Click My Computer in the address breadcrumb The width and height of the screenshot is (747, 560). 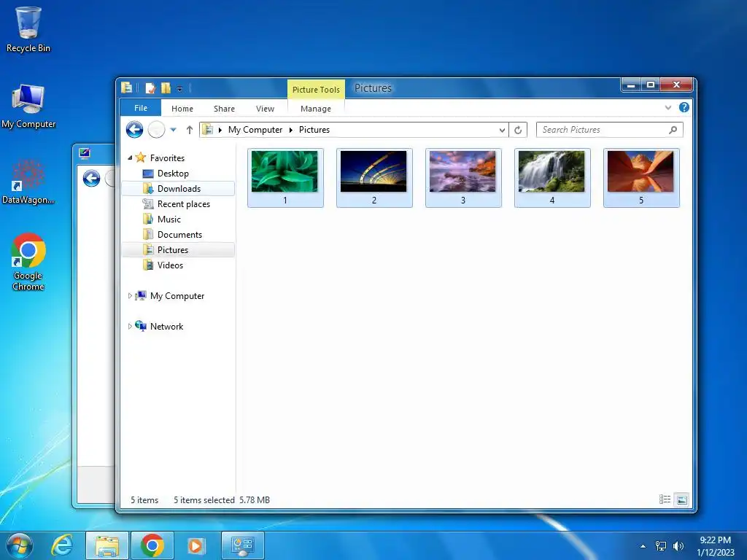click(x=255, y=130)
